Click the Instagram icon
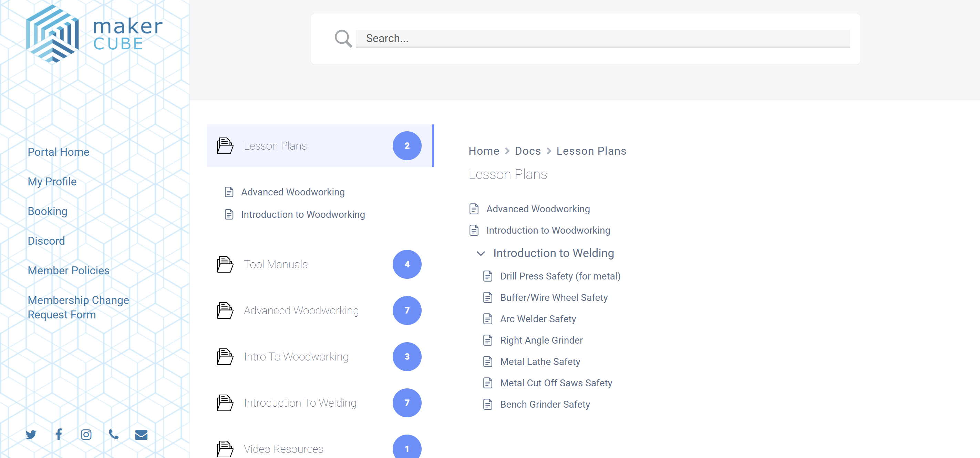This screenshot has height=458, width=980. 86,435
